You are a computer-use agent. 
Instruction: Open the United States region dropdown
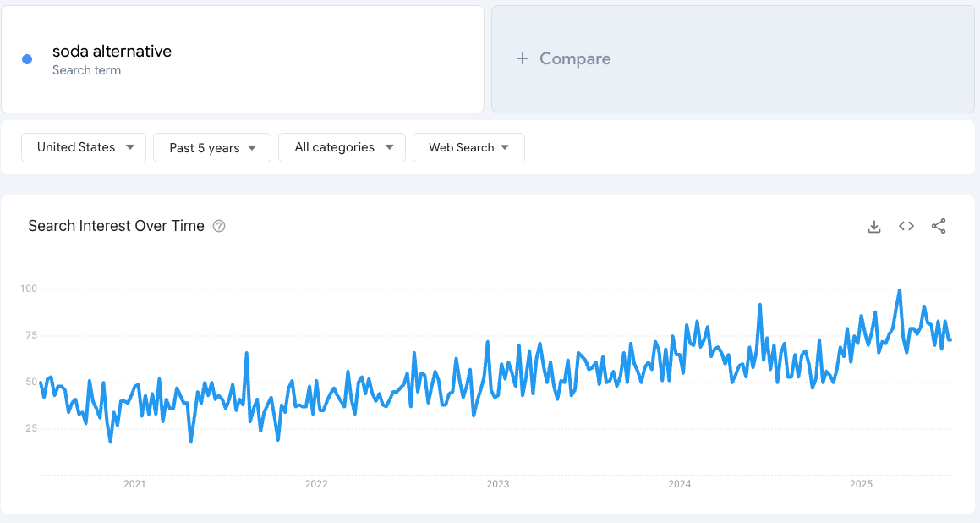point(83,147)
